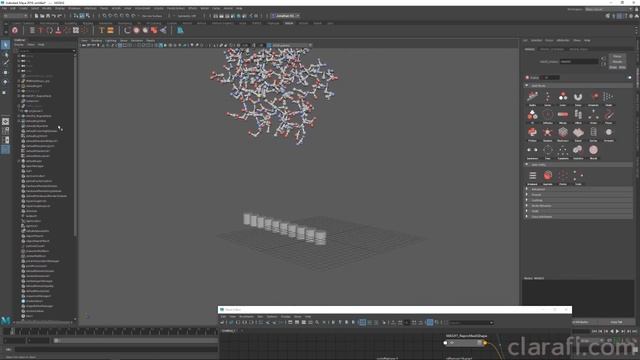Add a Delay node in MASH panel
Image resolution: width=640 pixels, height=360 pixels.
[578, 97]
